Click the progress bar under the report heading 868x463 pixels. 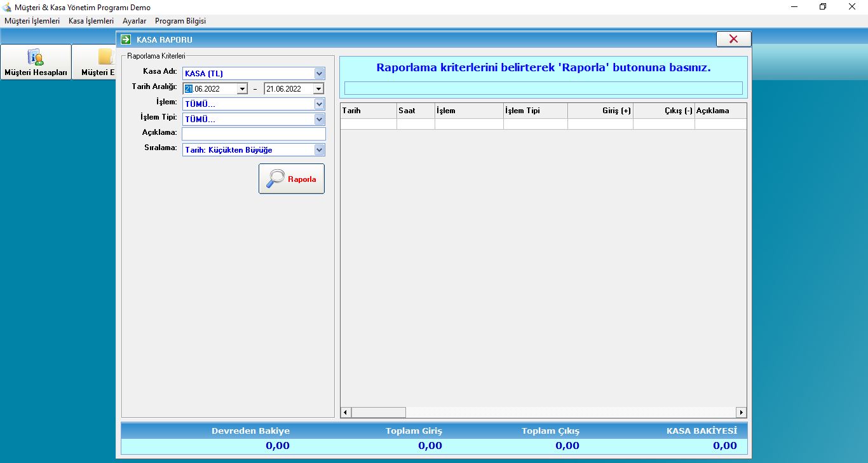(543, 88)
